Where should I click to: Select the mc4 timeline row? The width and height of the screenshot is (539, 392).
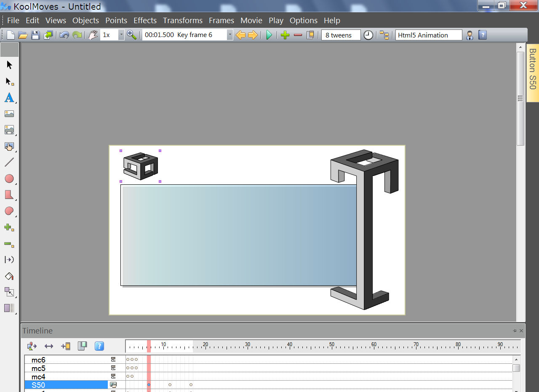coord(66,377)
